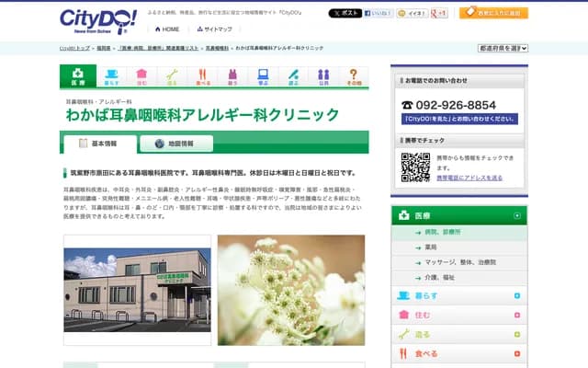Select the 住む pink house category icon in top bar
Viewport: 588px width, 368px height.
click(x=141, y=77)
